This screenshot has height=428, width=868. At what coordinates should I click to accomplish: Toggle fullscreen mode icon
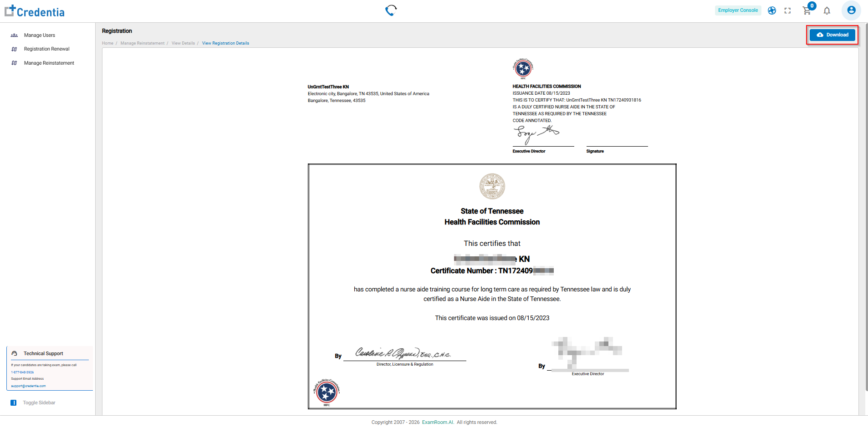pyautogui.click(x=787, y=10)
